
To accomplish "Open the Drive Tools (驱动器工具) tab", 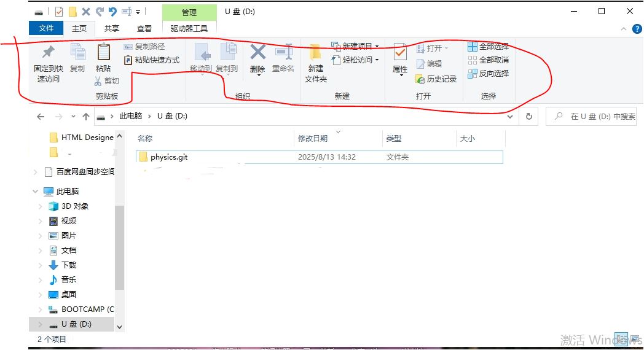I will pos(189,28).
